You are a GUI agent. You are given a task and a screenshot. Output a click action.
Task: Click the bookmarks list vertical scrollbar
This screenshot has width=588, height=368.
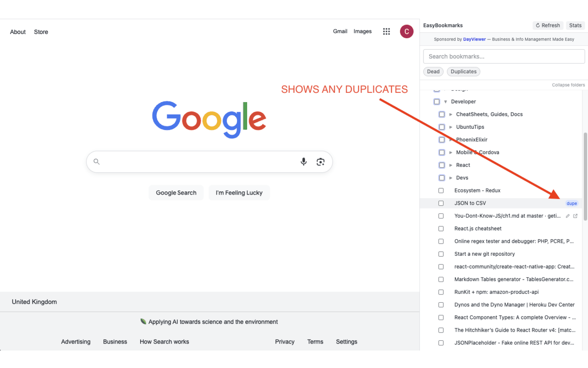(x=585, y=176)
